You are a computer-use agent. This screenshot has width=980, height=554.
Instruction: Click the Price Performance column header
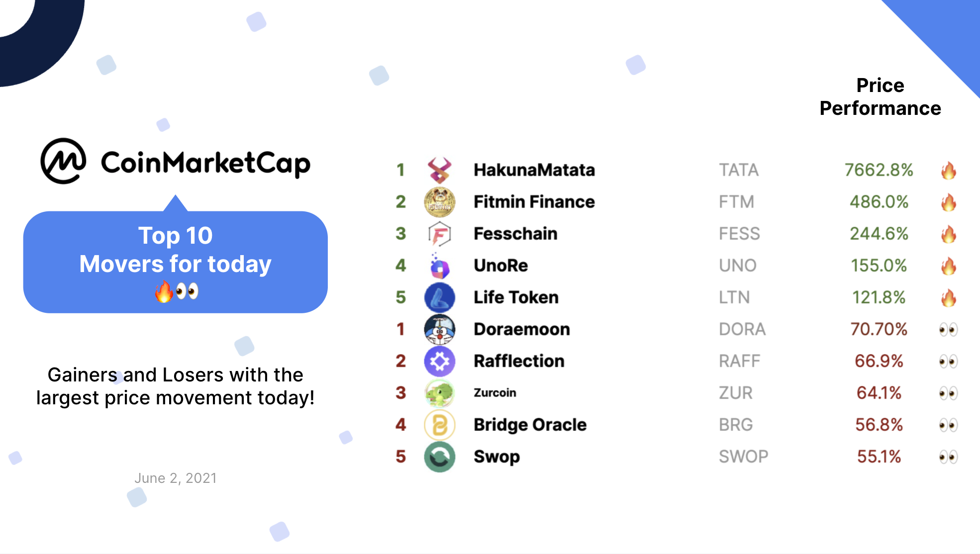[x=880, y=96]
